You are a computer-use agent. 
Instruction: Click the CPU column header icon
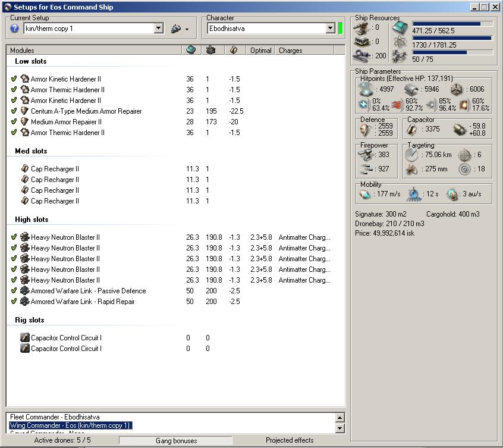tap(191, 51)
